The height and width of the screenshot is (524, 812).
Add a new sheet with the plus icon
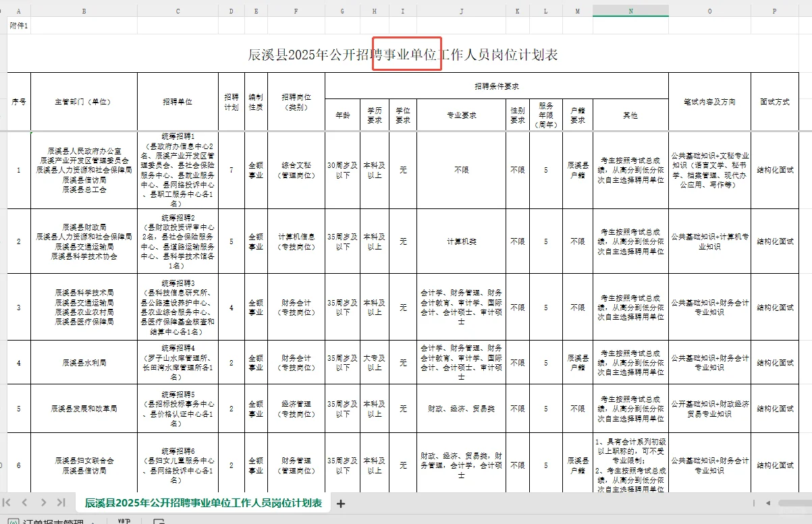pos(341,503)
